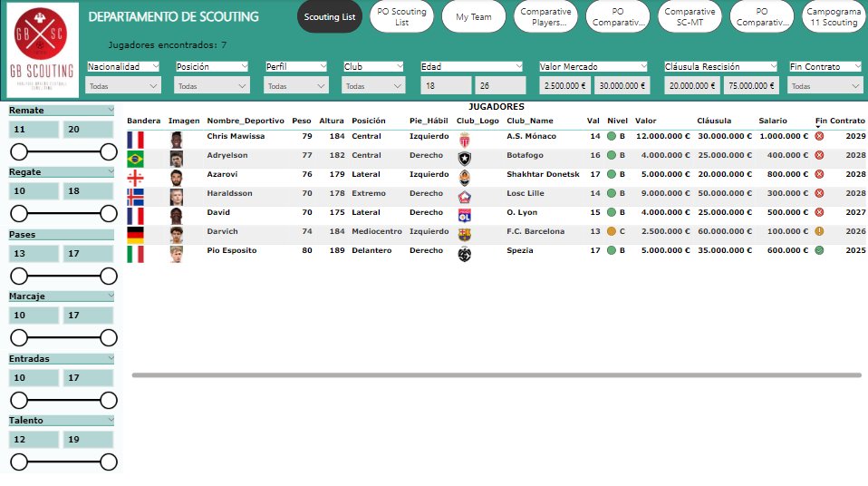Expand the Talento slicer chevron
Screen dimensions: 868x486
111,420
